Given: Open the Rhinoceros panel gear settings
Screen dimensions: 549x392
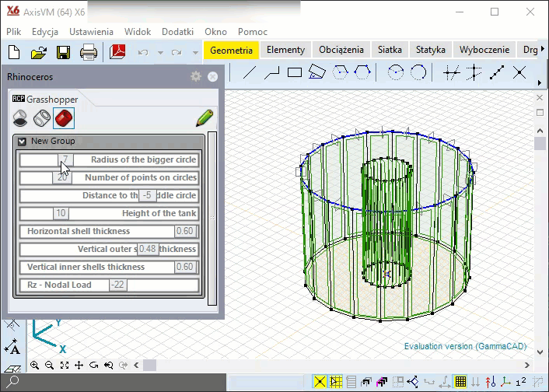Looking at the screenshot, I should pos(196,76).
